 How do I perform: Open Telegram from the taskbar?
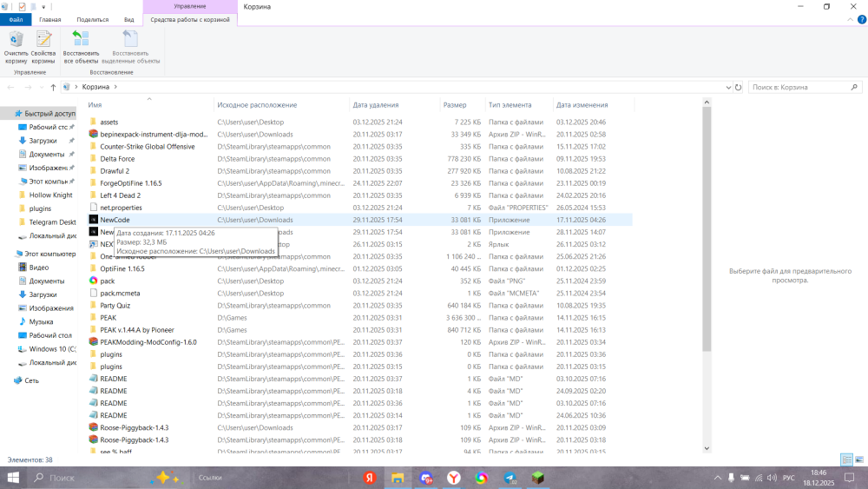coord(510,478)
